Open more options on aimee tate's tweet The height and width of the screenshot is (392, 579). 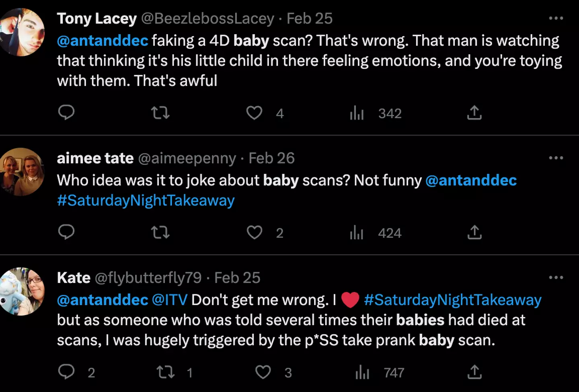click(556, 158)
